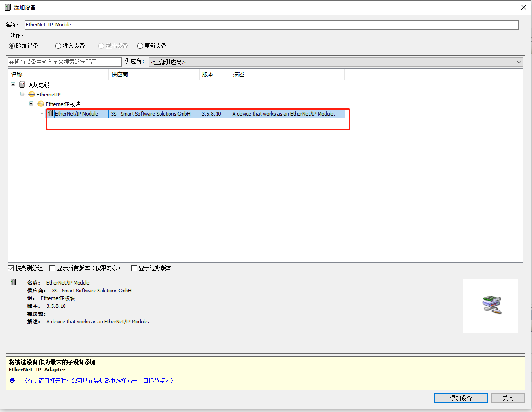This screenshot has width=532, height=412.
Task: Click the EthernetIP tree label
Action: tap(48, 95)
